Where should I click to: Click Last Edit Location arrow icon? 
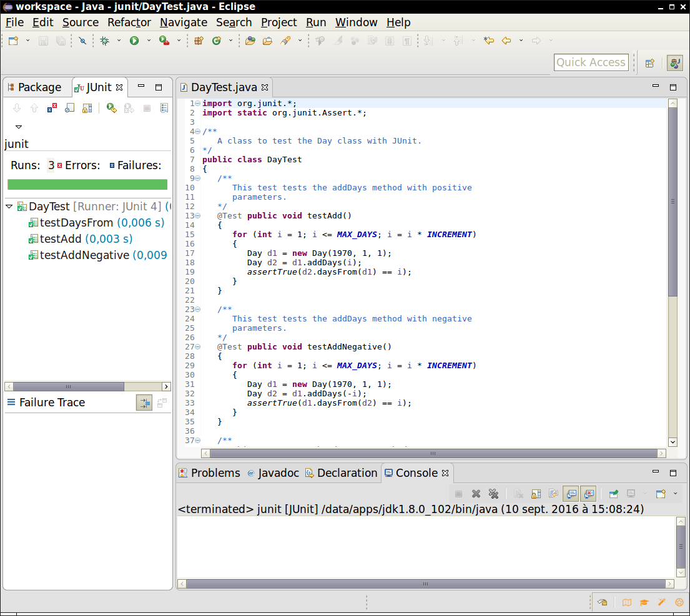pos(488,41)
